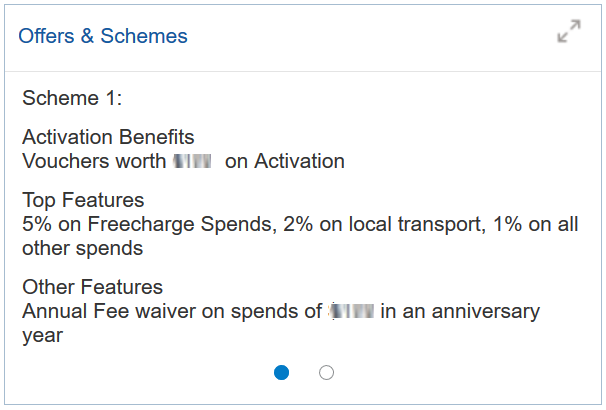
Task: Select the first carousel dot
Action: tap(282, 372)
